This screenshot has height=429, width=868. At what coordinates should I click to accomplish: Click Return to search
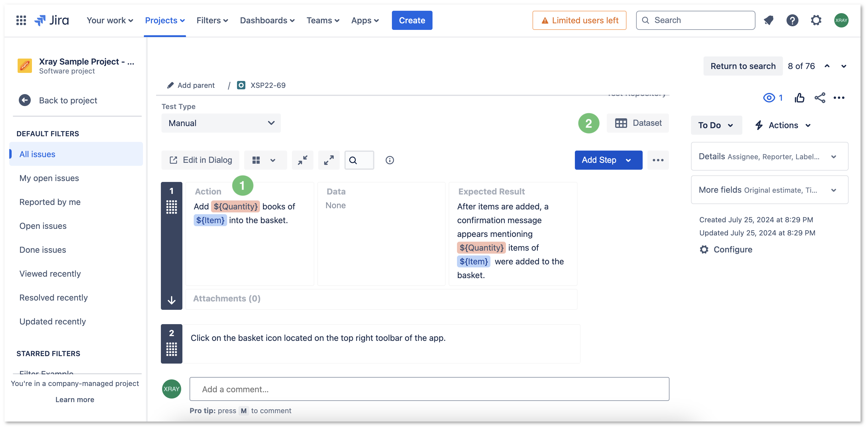click(x=743, y=66)
